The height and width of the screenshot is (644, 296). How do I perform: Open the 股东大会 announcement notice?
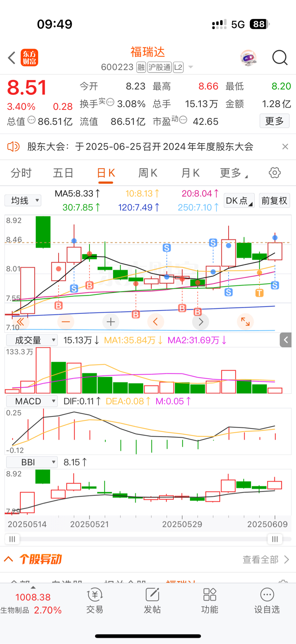click(140, 147)
